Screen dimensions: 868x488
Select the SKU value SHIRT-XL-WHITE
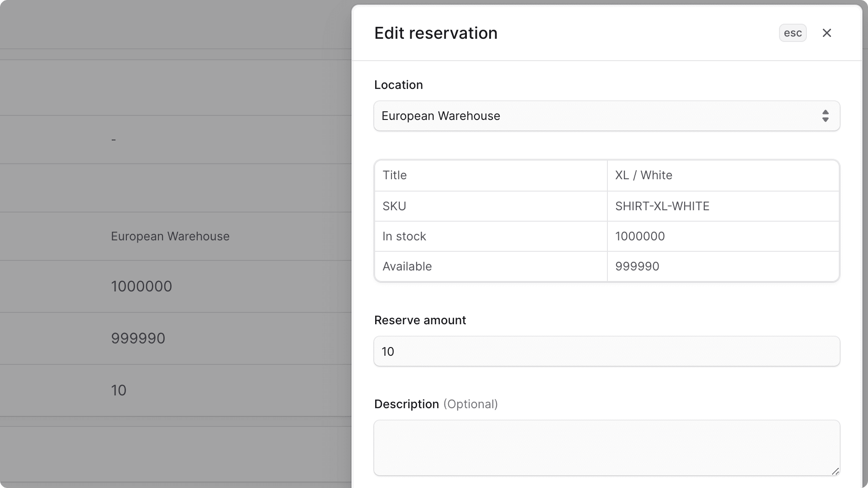[x=662, y=206]
